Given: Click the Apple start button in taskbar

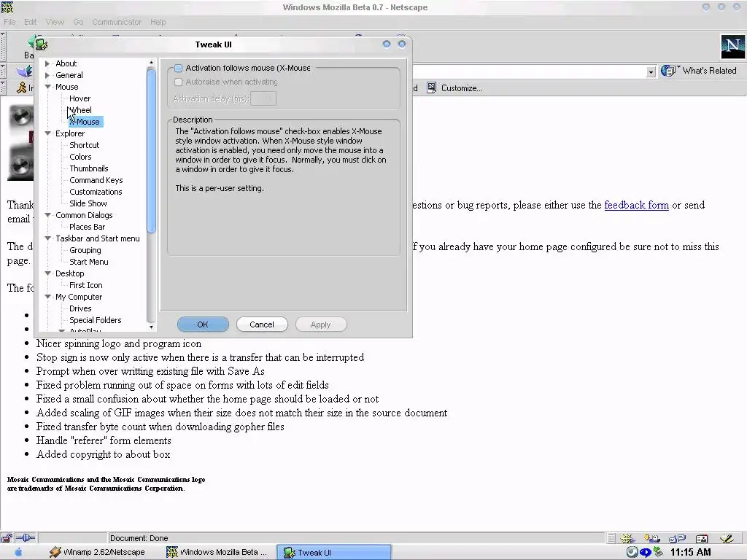Looking at the screenshot, I should 18,552.
